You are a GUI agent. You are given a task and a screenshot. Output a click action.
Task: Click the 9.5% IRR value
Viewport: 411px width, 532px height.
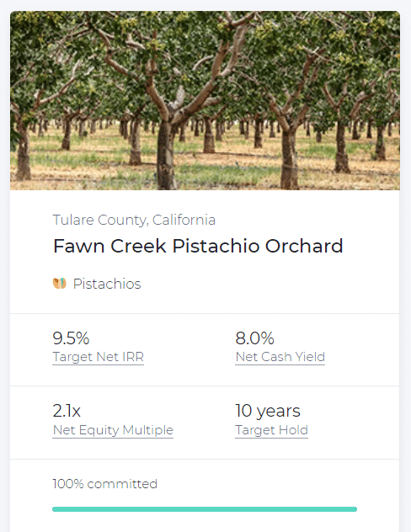tap(71, 338)
